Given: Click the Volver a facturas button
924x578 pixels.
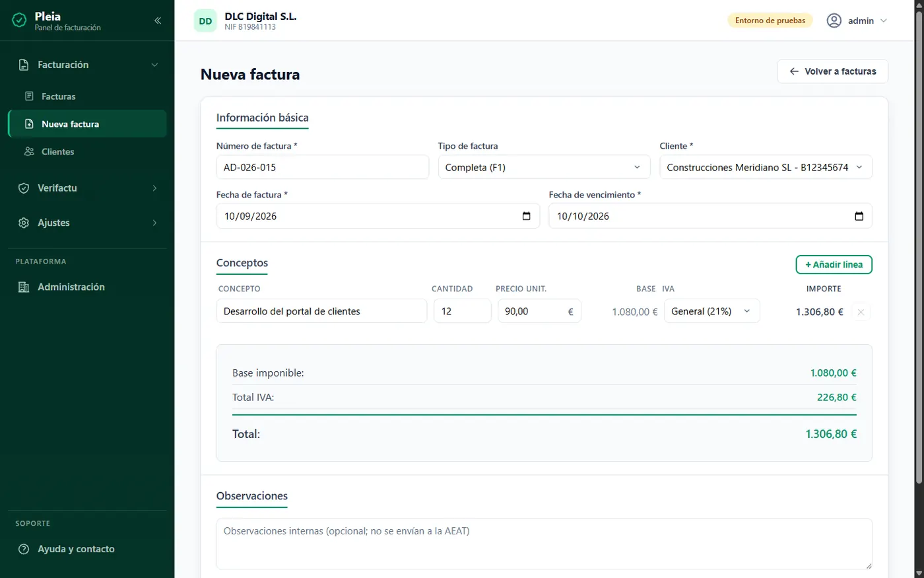Looking at the screenshot, I should tap(832, 71).
